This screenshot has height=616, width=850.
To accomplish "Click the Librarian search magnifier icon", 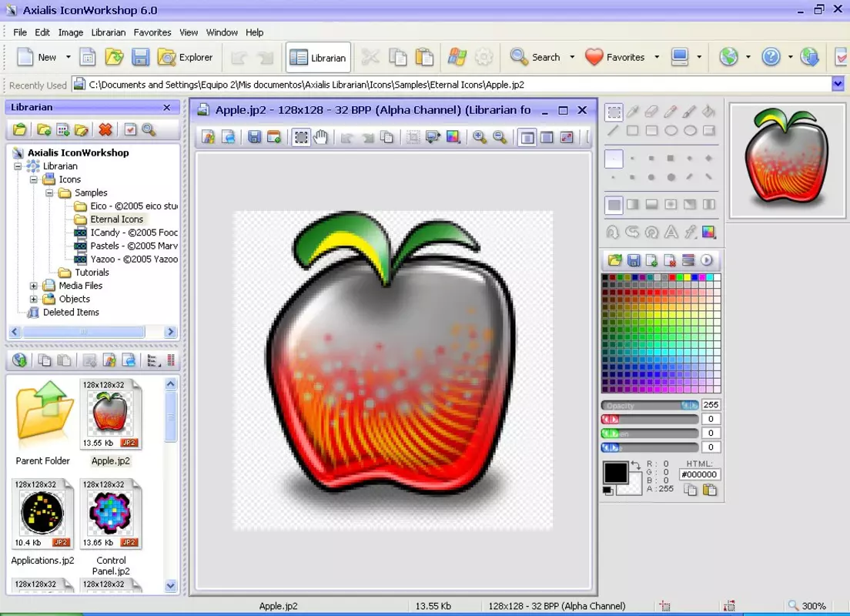I will (149, 129).
